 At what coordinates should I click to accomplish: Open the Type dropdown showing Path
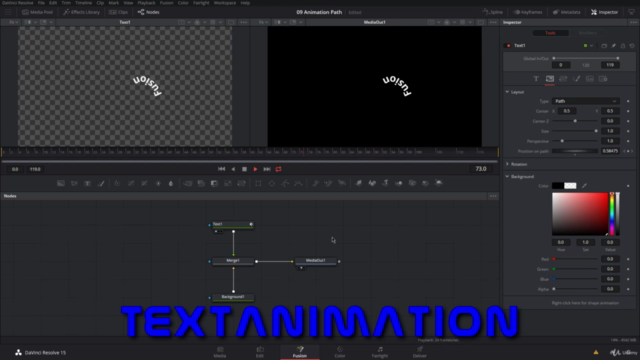pyautogui.click(x=585, y=101)
